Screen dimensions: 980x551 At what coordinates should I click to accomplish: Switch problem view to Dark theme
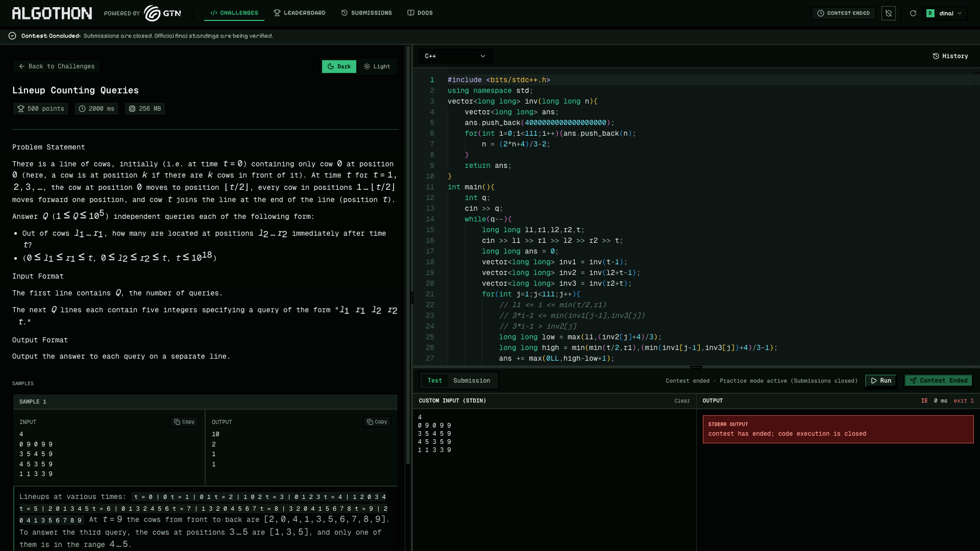339,66
